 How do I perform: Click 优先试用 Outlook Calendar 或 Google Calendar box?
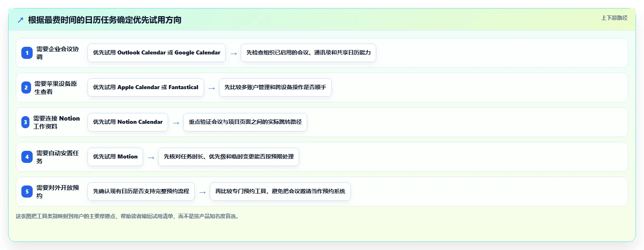point(156,53)
